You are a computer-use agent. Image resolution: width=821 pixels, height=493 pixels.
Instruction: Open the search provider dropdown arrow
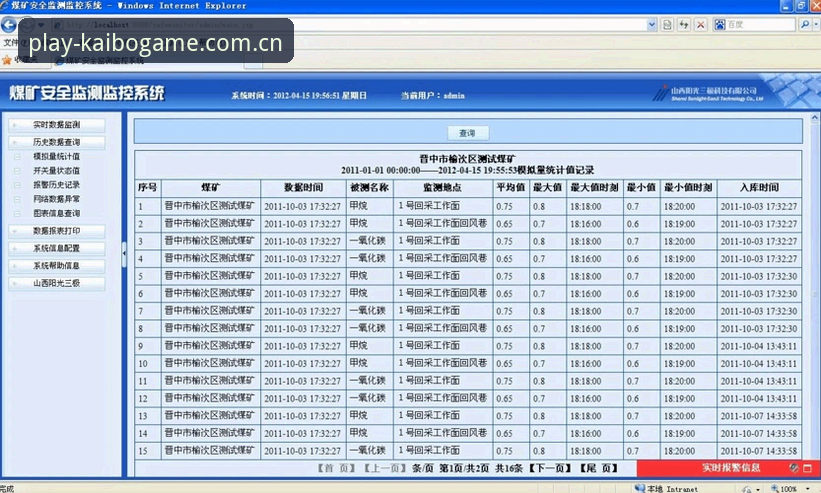coord(815,25)
